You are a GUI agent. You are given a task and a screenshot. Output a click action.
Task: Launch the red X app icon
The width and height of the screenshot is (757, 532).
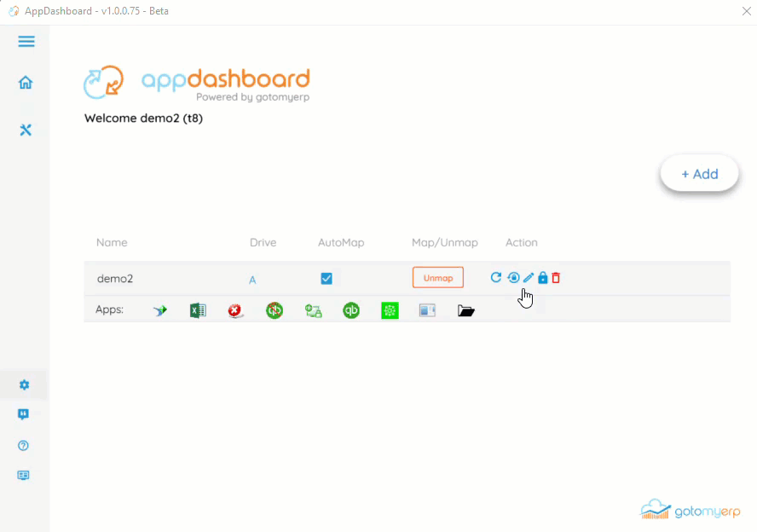(x=235, y=310)
